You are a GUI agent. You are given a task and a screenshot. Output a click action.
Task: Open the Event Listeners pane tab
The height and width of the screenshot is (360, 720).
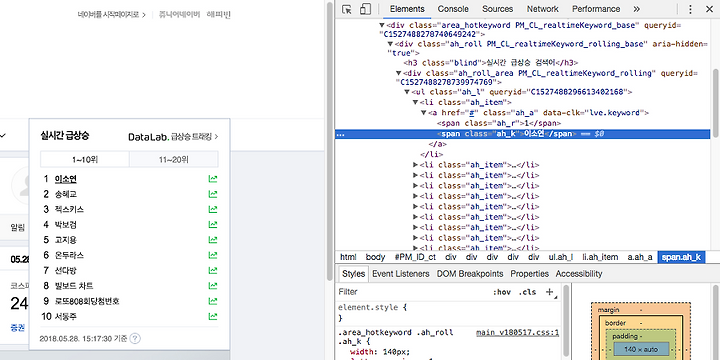click(x=400, y=274)
